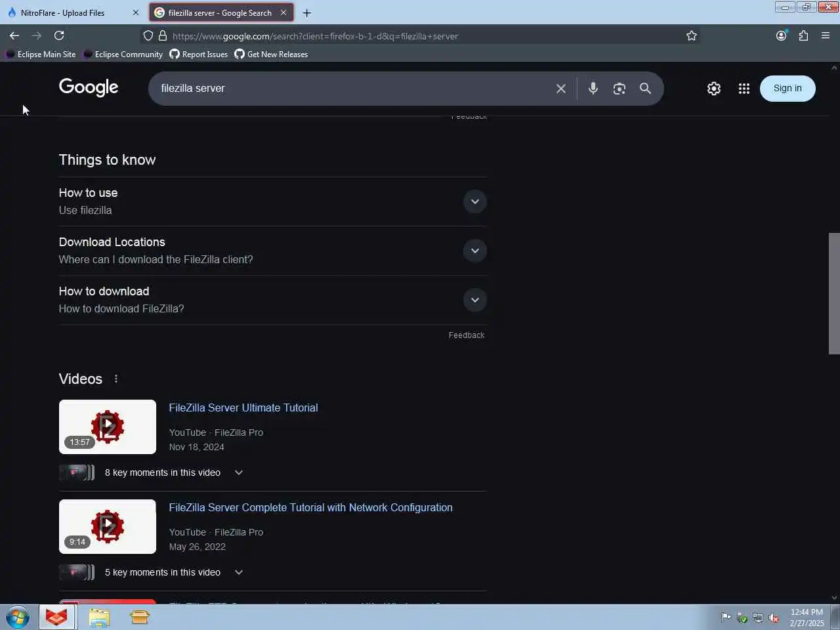The height and width of the screenshot is (630, 840).
Task: Click the volume muted tray icon
Action: click(774, 618)
